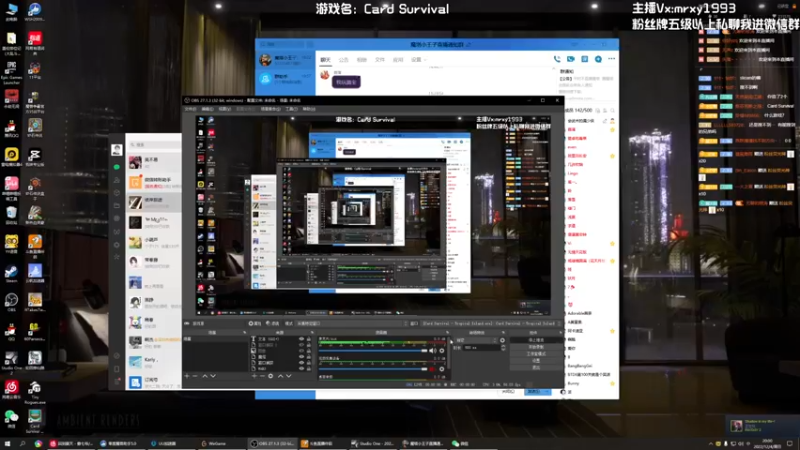This screenshot has width=800, height=450.
Task: Move source up in OBS sources list
Action: coord(281,376)
